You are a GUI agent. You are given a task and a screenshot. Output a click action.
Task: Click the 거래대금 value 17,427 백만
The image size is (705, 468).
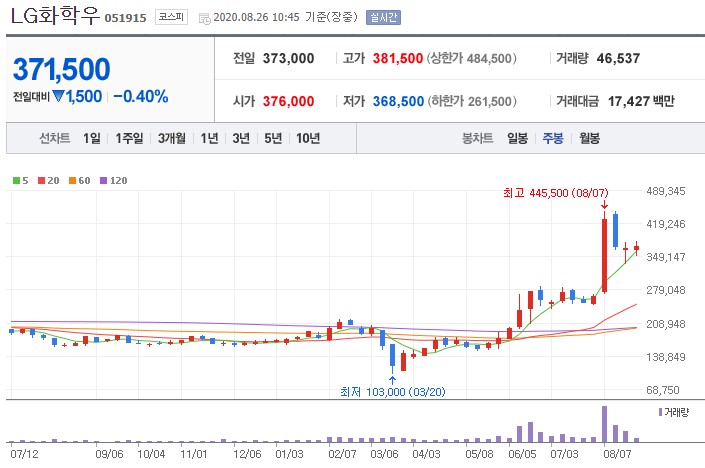641,101
